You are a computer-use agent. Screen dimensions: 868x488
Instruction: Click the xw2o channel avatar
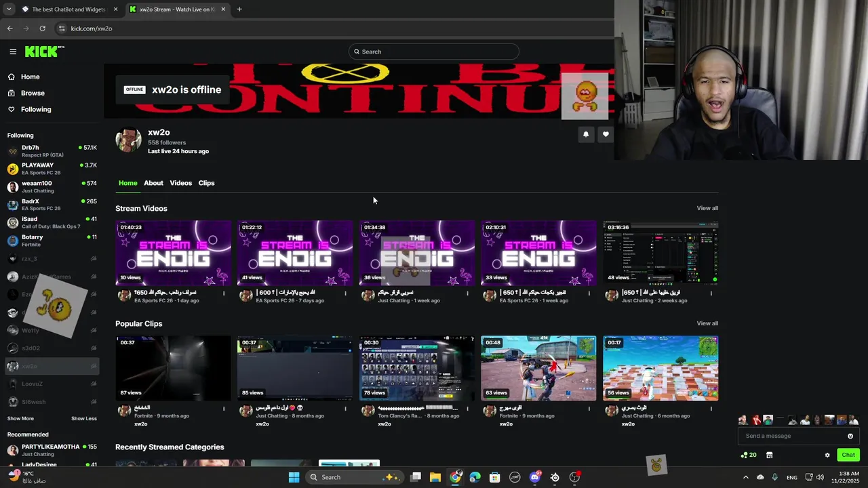tap(128, 140)
